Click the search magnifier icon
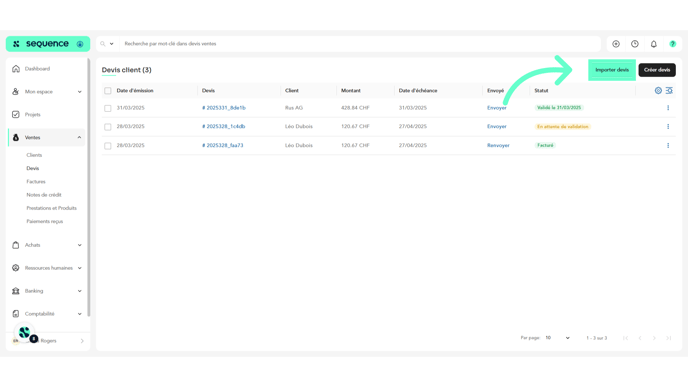Screen dimensions: 688x387 click(103, 44)
